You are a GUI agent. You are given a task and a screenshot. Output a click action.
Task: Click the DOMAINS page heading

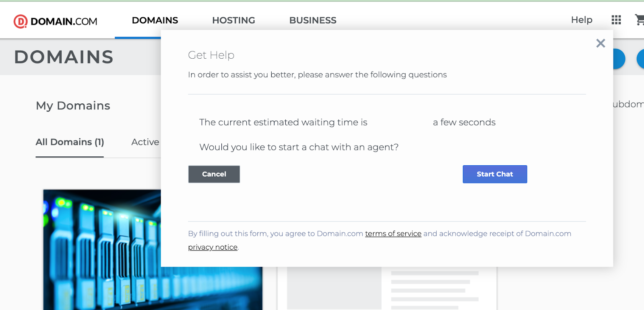(x=64, y=57)
